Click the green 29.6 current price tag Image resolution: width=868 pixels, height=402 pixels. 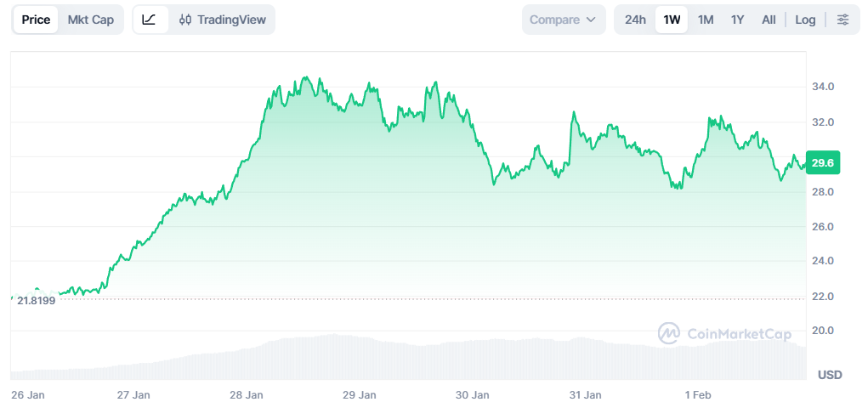click(x=822, y=163)
